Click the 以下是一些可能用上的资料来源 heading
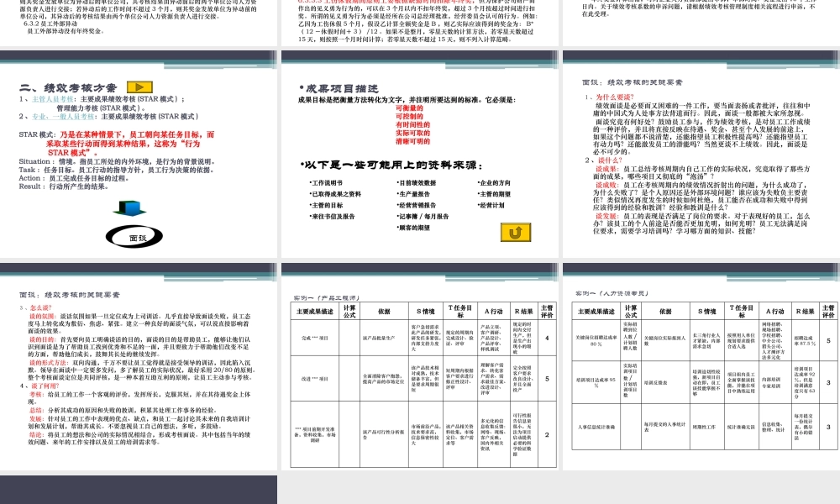 pyautogui.click(x=392, y=164)
